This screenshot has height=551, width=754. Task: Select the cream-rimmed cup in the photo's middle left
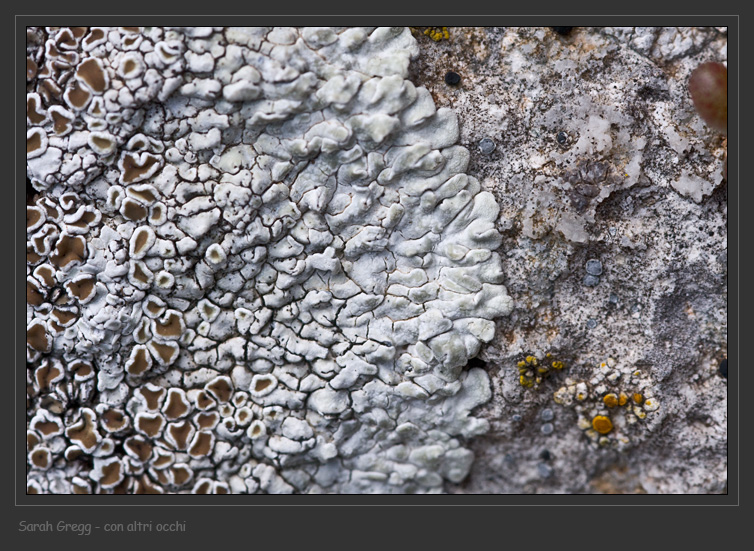pyautogui.click(x=141, y=240)
